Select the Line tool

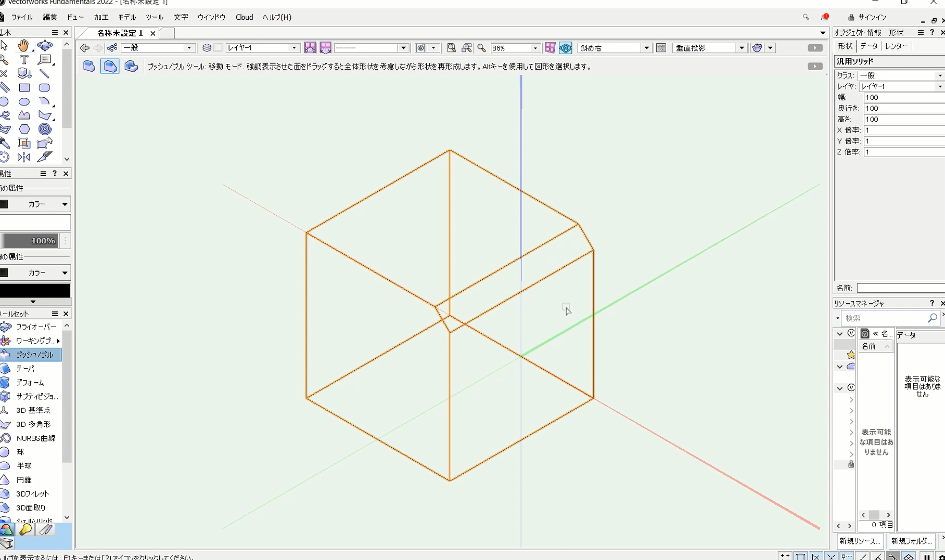(45, 73)
